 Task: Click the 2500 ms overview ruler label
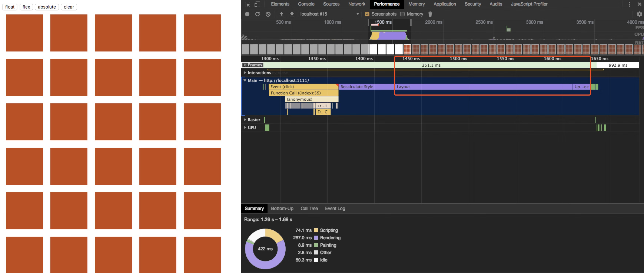(x=484, y=22)
